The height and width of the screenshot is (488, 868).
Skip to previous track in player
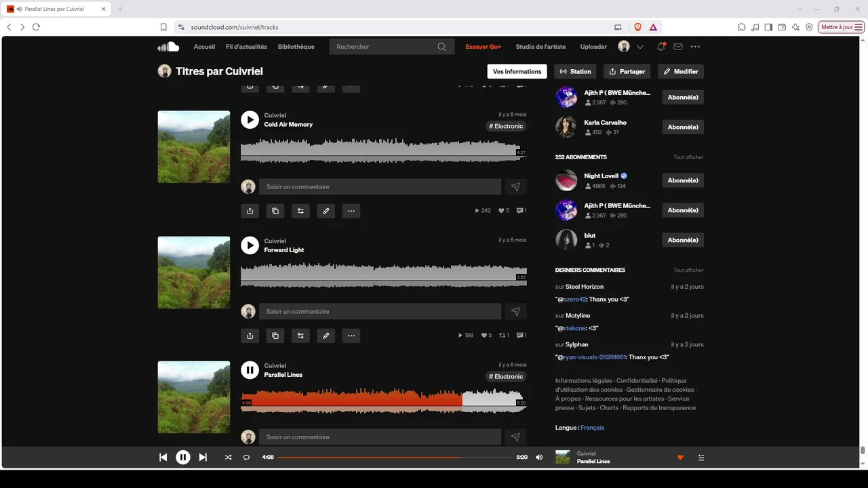163,457
